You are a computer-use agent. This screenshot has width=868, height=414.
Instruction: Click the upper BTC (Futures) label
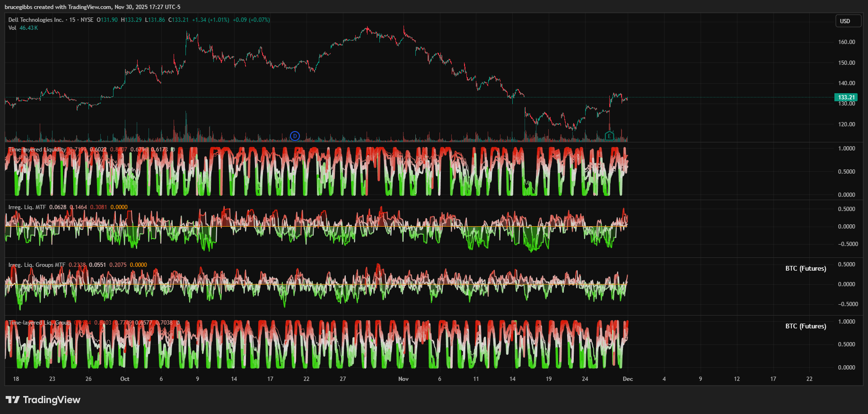(x=806, y=268)
